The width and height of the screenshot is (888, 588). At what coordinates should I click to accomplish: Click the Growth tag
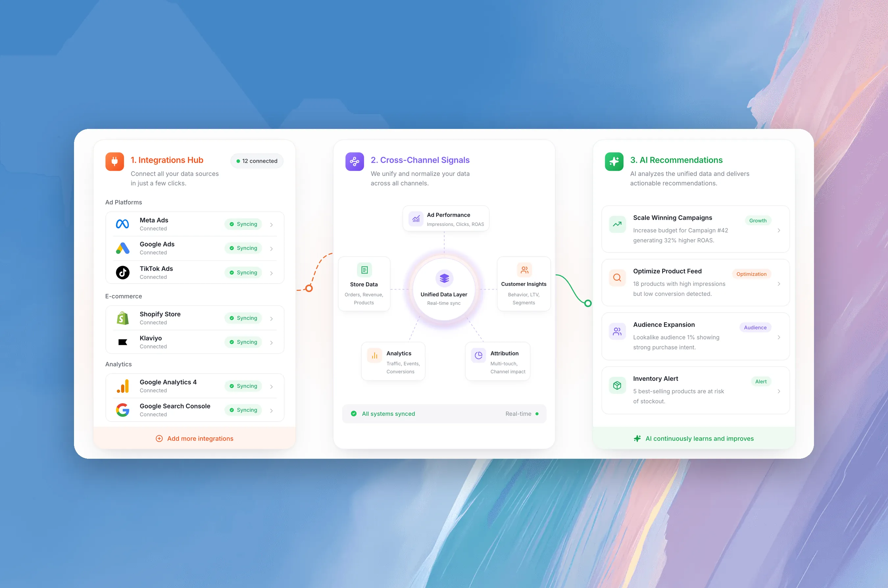click(758, 220)
